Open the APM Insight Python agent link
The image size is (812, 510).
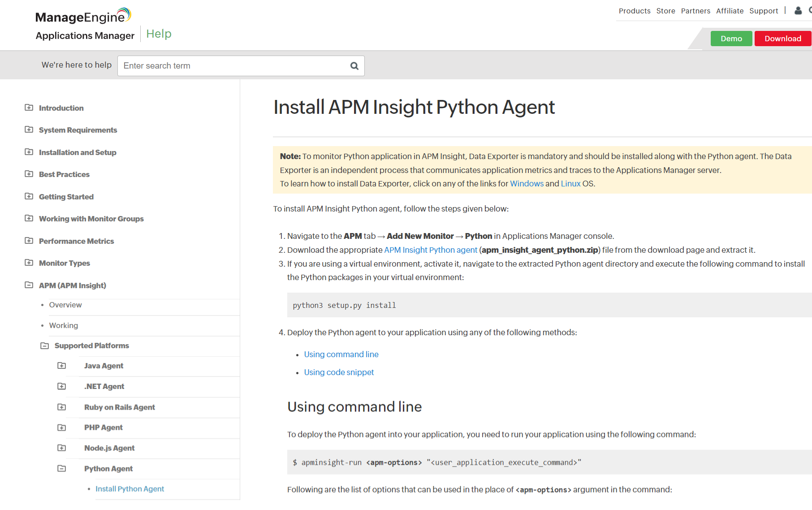pyautogui.click(x=431, y=250)
